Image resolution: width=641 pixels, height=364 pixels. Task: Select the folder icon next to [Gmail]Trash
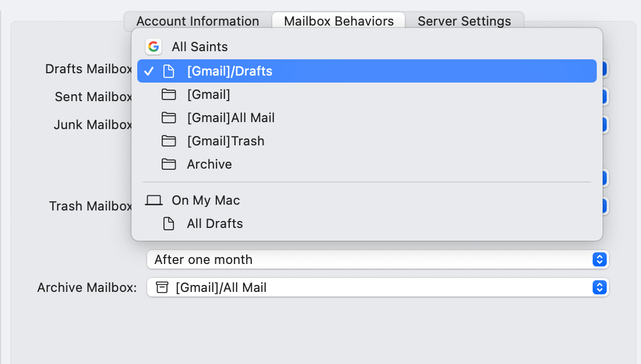click(169, 141)
